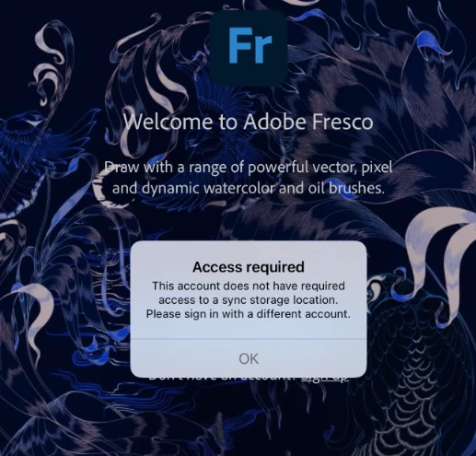
Task: Open the Sign up link behind the dialog
Action: (325, 378)
